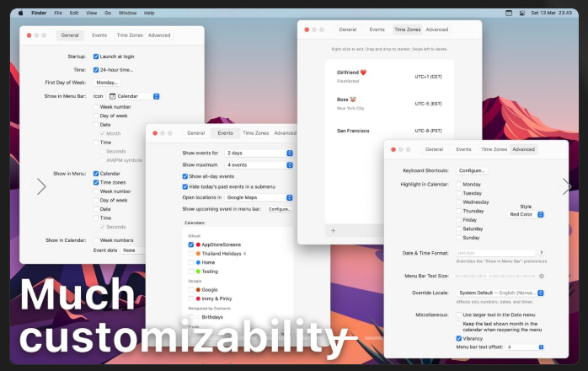
Task: Open Control Center icon in menu bar
Action: [522, 13]
